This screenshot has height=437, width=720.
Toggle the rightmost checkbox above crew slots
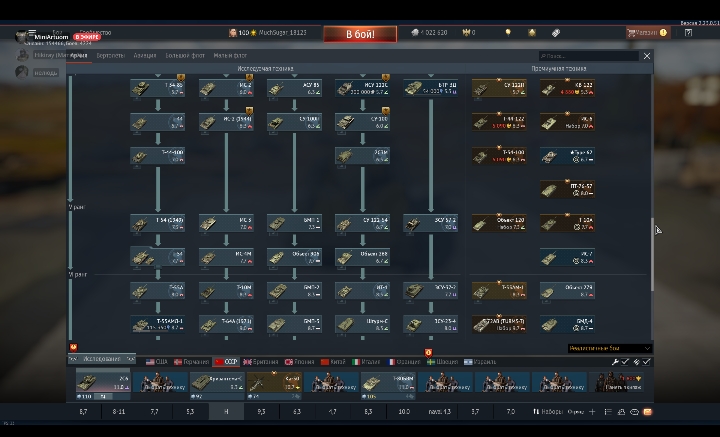[647, 362]
